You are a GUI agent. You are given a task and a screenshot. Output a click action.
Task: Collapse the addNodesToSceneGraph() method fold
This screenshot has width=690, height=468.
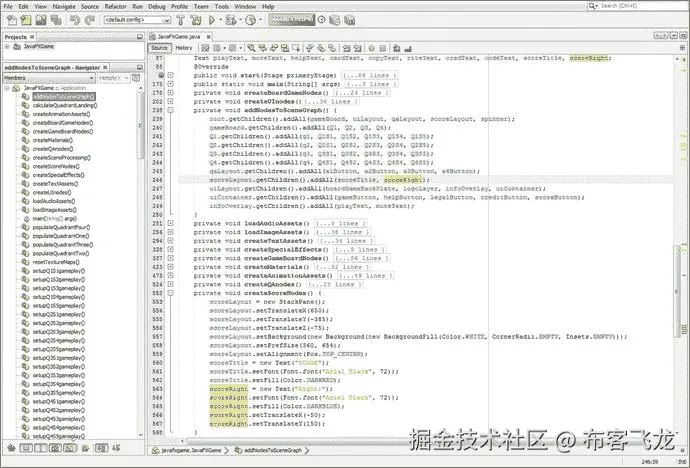point(170,110)
